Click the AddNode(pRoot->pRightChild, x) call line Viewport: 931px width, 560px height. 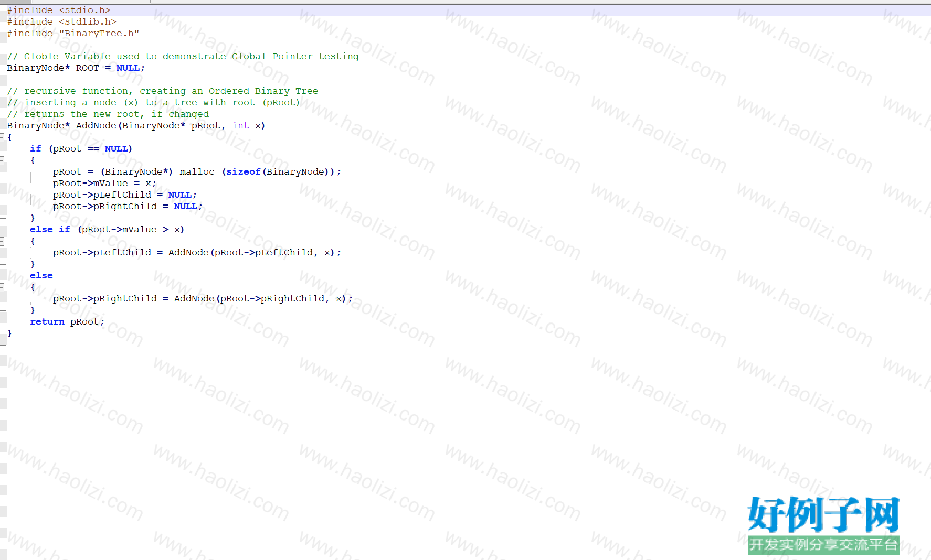(203, 299)
